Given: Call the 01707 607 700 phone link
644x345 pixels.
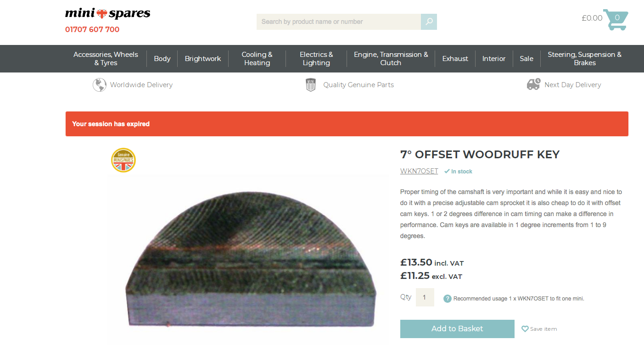Looking at the screenshot, I should click(92, 29).
